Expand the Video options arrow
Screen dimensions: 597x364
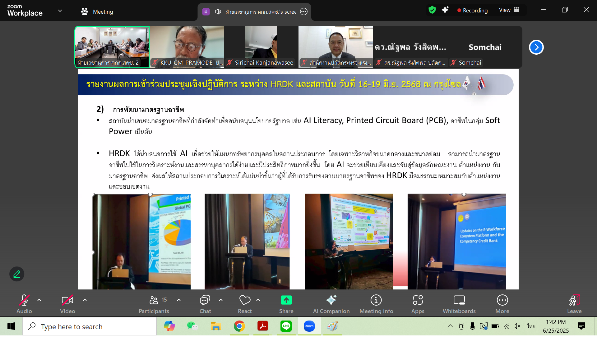point(85,300)
